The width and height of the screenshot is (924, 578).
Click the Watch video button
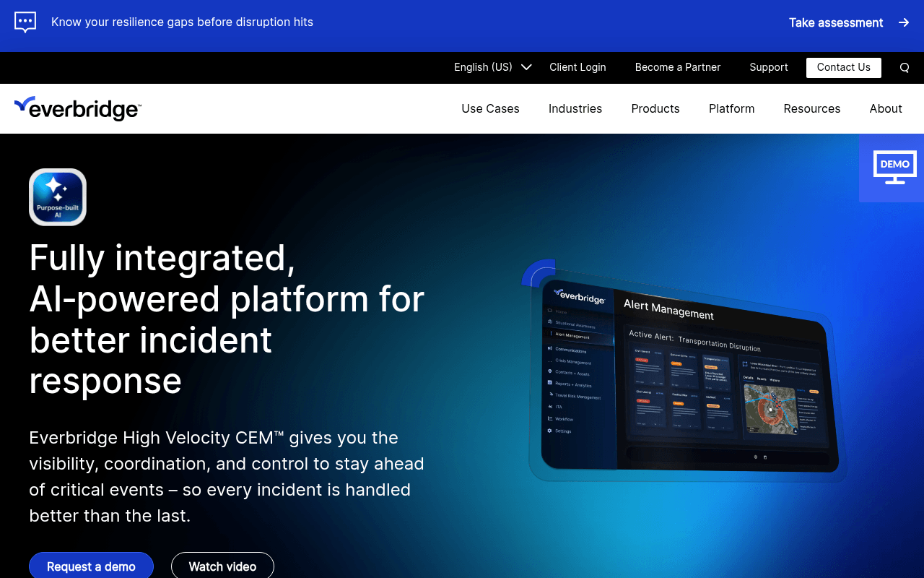point(222,566)
